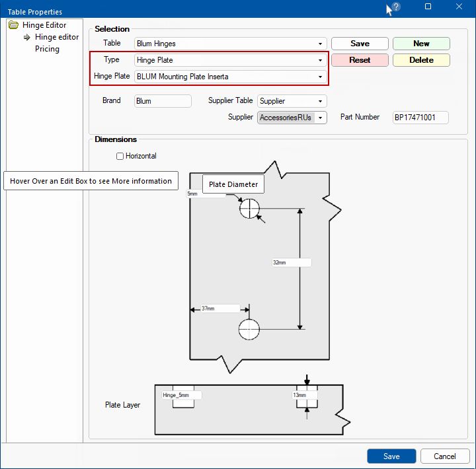Click the top Save button in Selection
Screen dimensions: 476x469
(x=360, y=44)
